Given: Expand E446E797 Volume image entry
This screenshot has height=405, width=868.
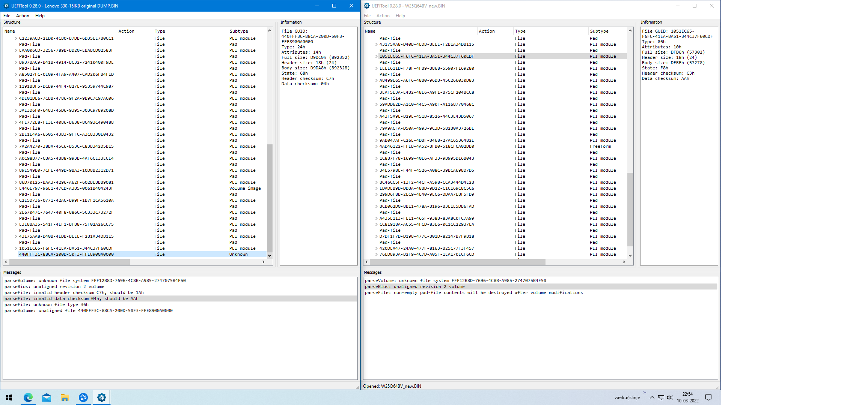Looking at the screenshot, I should point(16,188).
